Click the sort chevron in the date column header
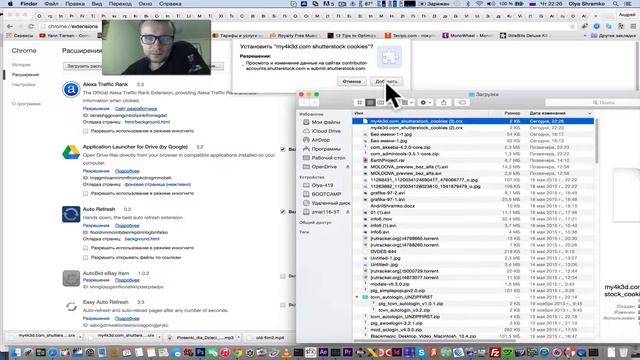640x360 pixels. (589, 113)
